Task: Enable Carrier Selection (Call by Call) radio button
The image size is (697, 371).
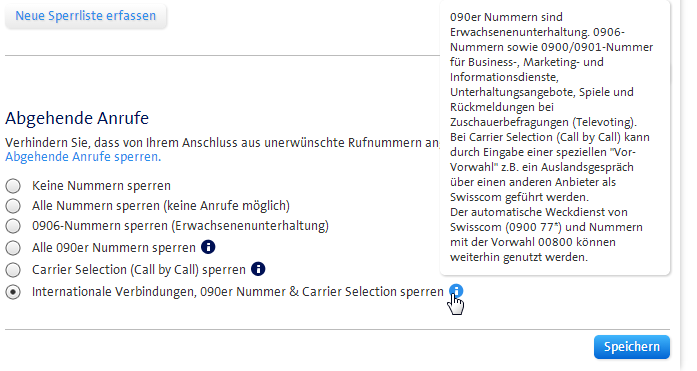Action: pyautogui.click(x=13, y=270)
